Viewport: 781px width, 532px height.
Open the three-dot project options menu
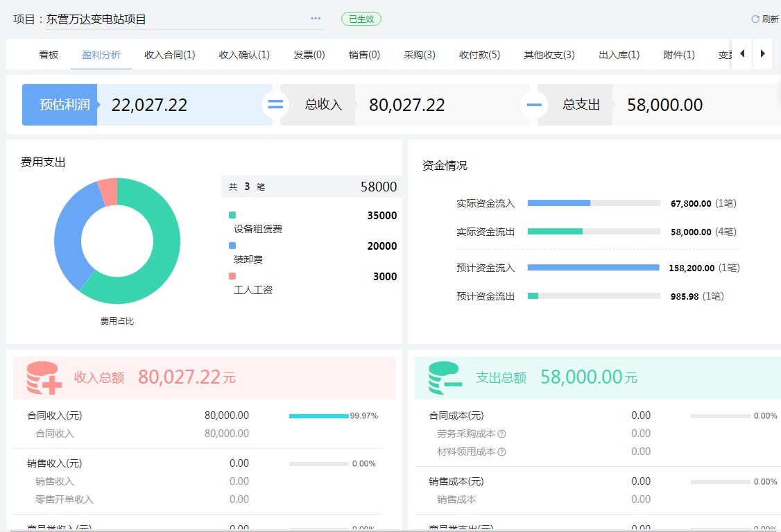tap(316, 19)
